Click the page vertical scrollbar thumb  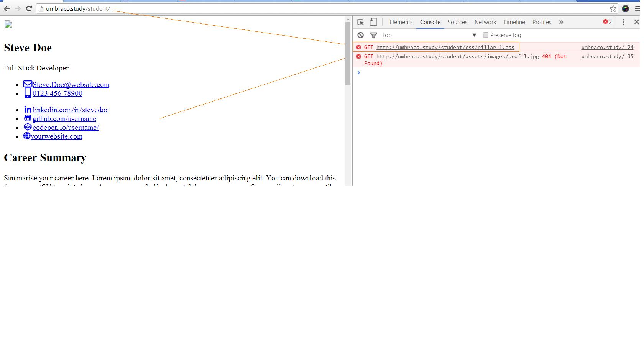[x=348, y=54]
